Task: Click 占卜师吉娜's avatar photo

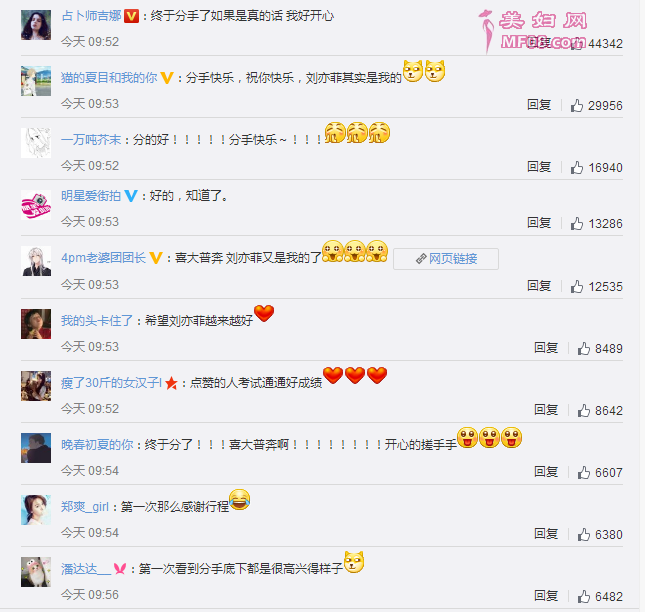Action: click(36, 25)
